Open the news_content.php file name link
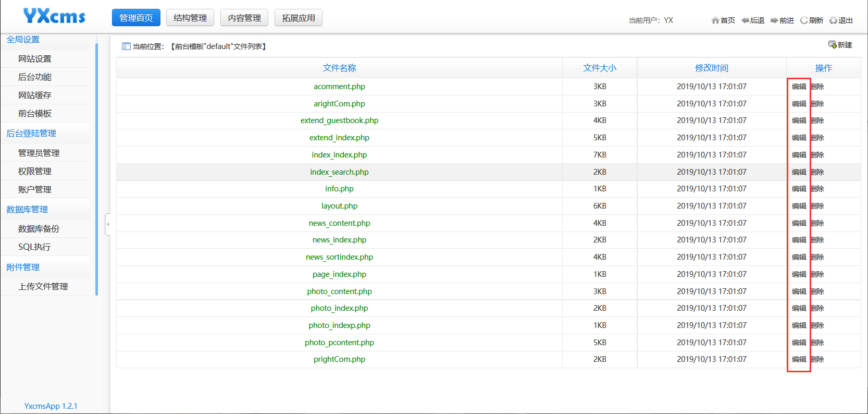 pos(339,223)
